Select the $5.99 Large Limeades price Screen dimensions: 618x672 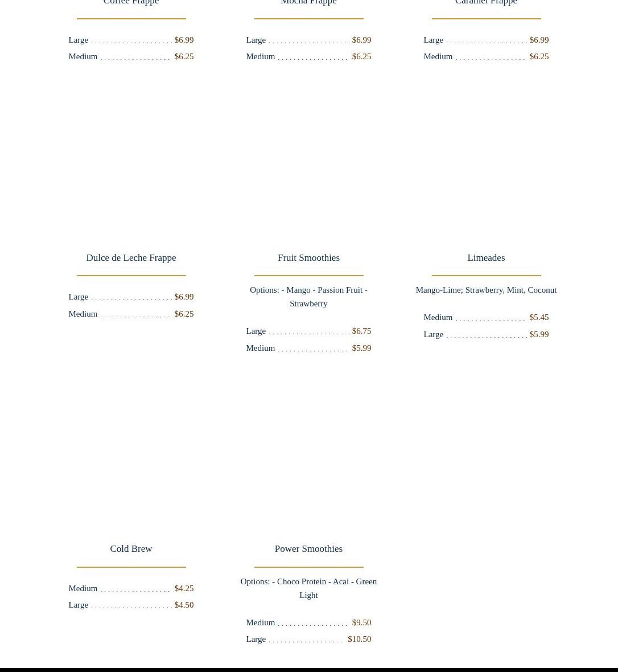[539, 334]
